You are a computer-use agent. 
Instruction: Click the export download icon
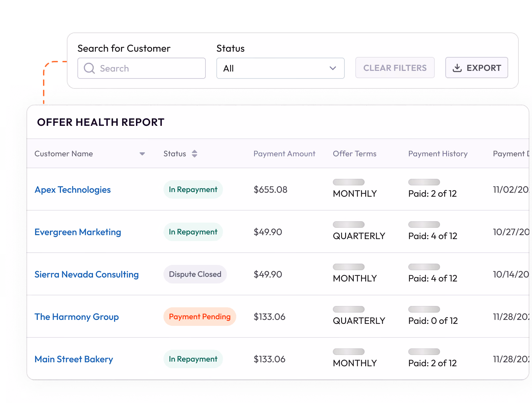tap(457, 68)
